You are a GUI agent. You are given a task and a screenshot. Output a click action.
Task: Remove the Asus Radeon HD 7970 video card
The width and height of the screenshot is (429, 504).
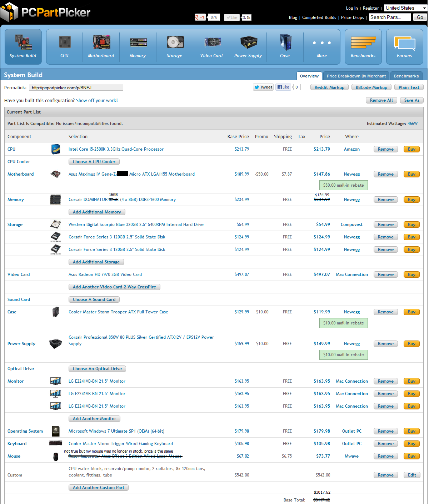(386, 274)
